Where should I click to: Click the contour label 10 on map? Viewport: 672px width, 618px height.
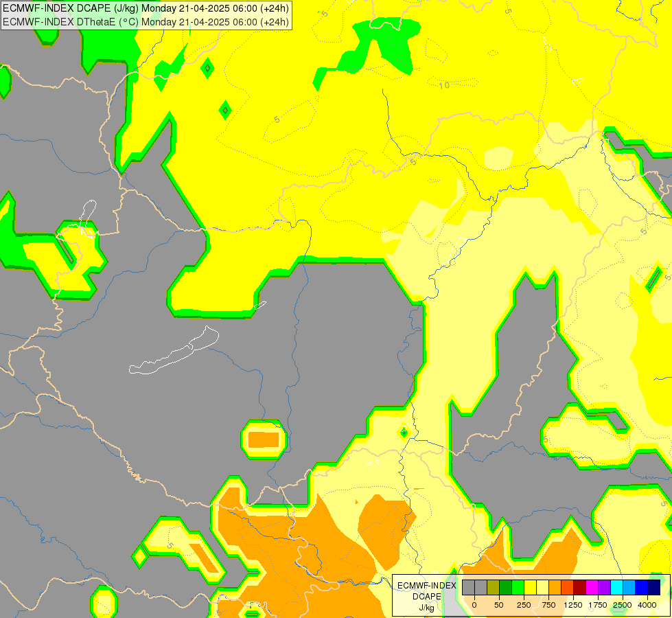(x=444, y=85)
